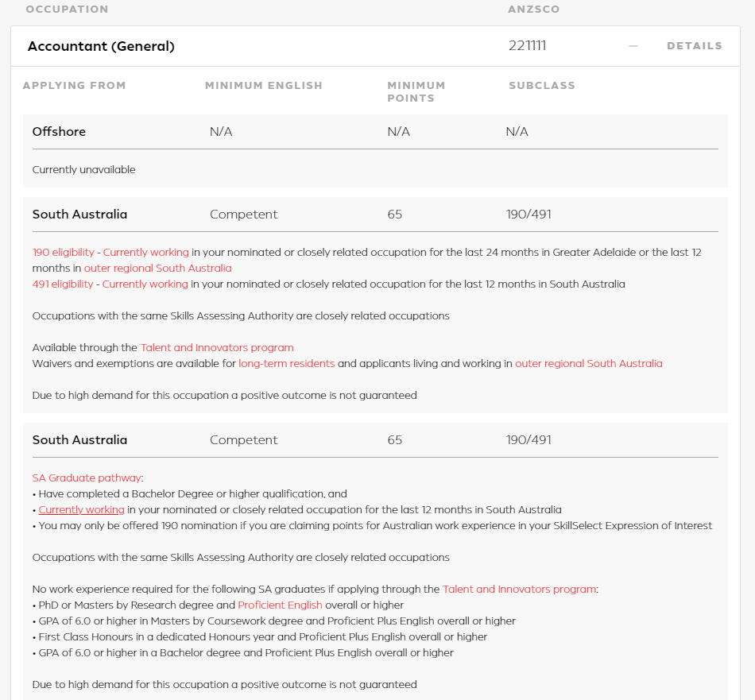This screenshot has height=700, width=755.
Task: Collapse the Accountant (General) occupation row
Action: pos(101,46)
